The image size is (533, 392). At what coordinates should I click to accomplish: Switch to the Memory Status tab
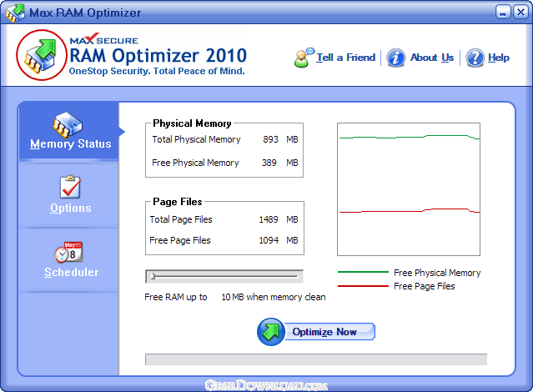point(68,132)
